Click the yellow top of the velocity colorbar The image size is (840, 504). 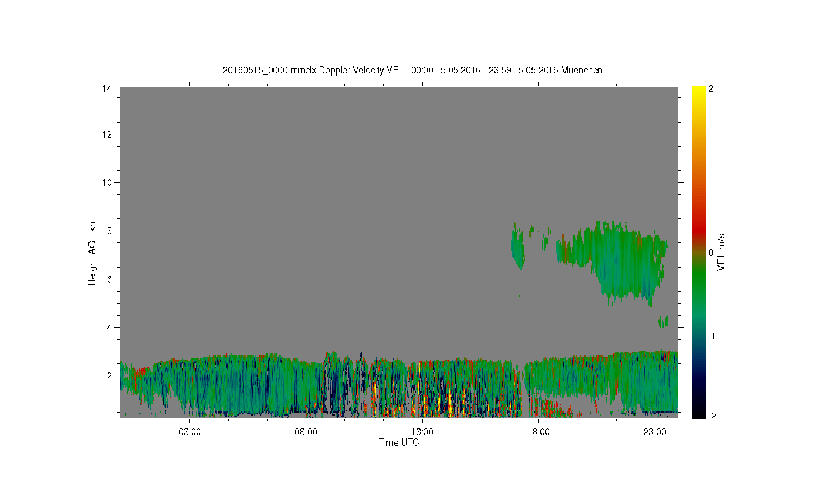(698, 92)
